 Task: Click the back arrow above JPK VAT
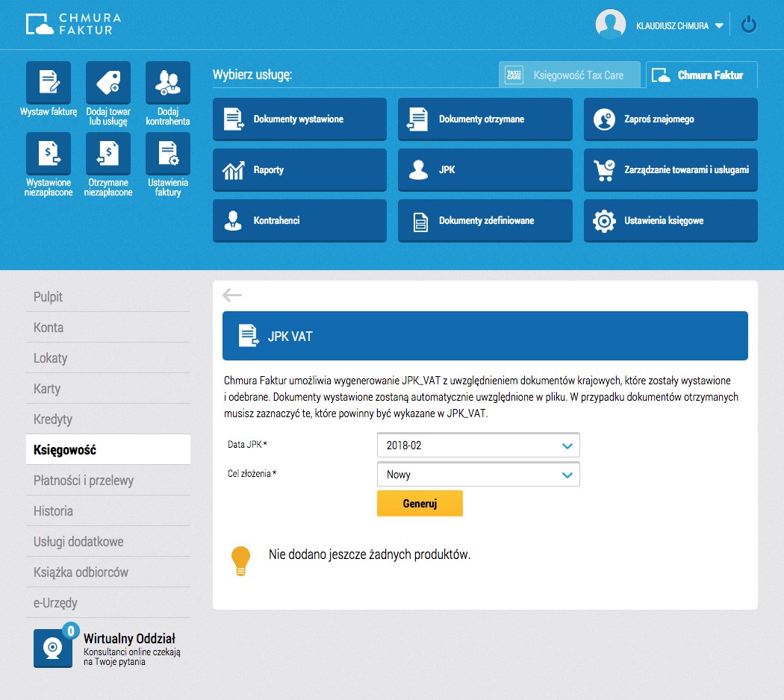click(x=232, y=295)
